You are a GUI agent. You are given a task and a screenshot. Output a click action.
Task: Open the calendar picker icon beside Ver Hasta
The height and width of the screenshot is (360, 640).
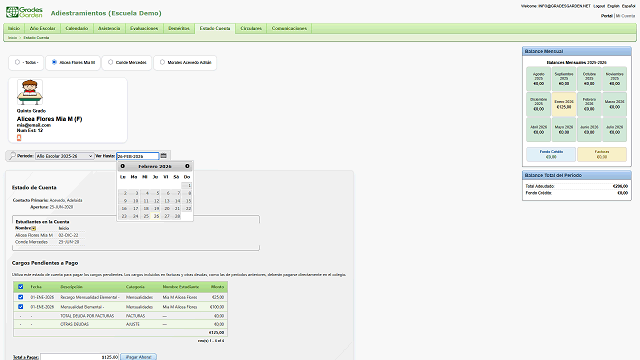pos(164,156)
